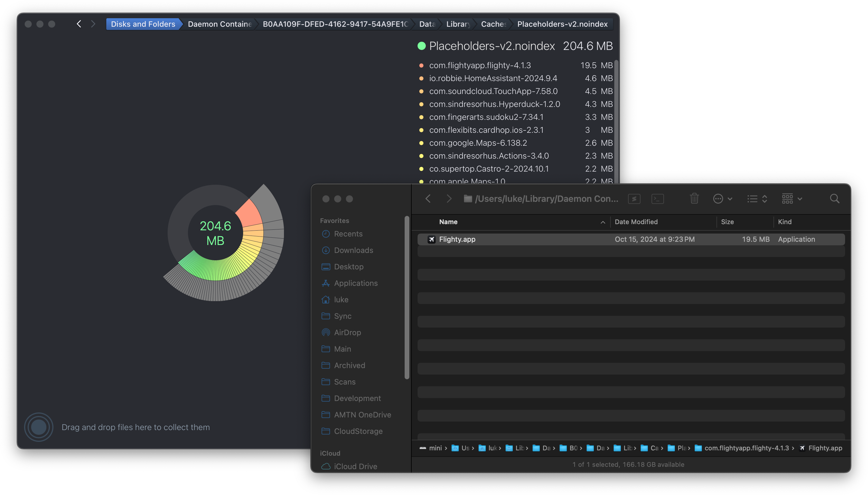
Task: Click Flighty.app in Finder path bar
Action: tap(821, 448)
